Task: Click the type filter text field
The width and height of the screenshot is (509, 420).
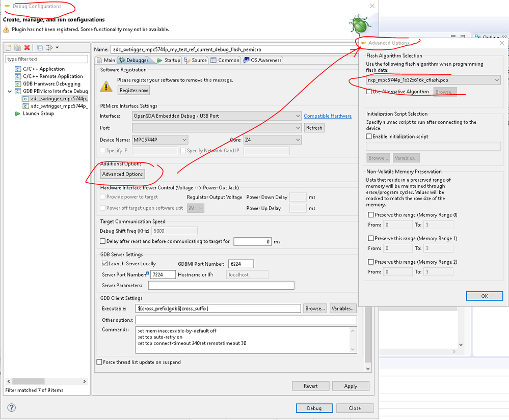Action: click(x=46, y=59)
